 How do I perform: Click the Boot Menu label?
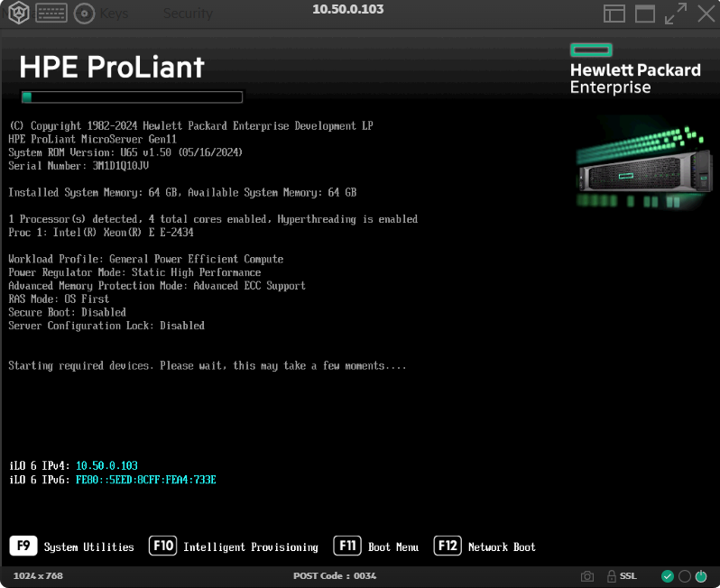pos(393,547)
